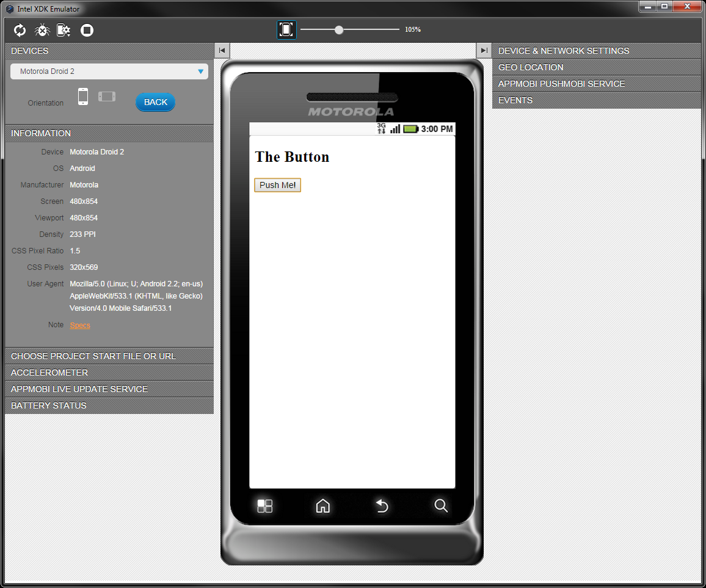Expand the BATTERY STATUS section
706x588 pixels.
pos(109,405)
